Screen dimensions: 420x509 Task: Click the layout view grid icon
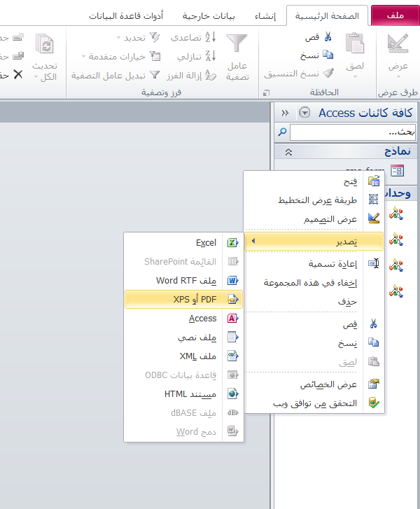click(374, 200)
